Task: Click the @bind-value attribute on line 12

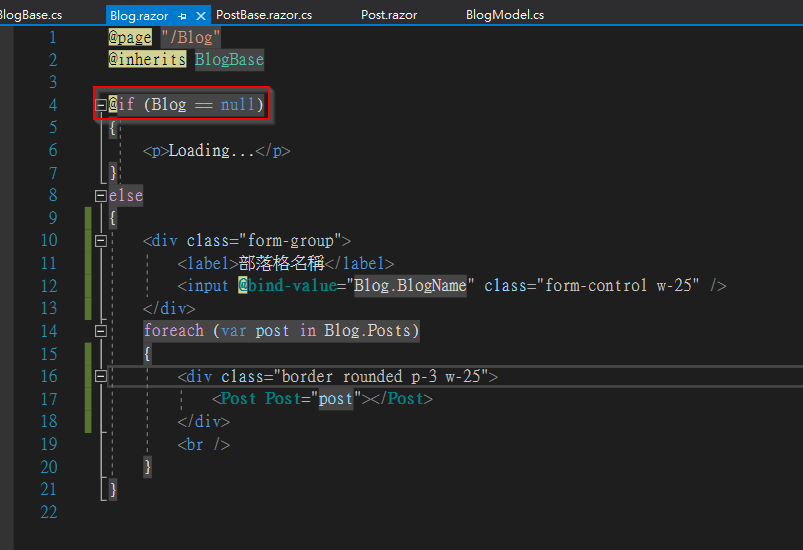Action: coord(287,285)
